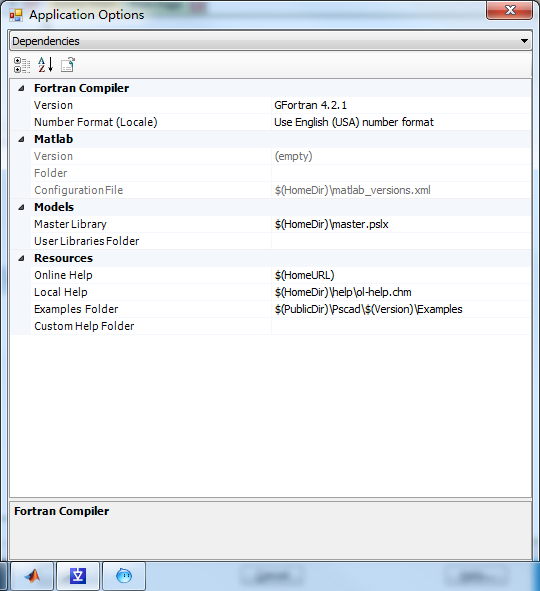540x591 pixels.
Task: Collapse the Fortran Compiler section
Action: [x=21, y=88]
